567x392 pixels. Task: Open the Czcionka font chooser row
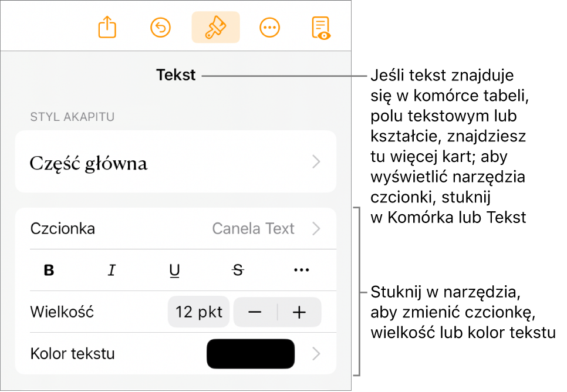point(176,228)
